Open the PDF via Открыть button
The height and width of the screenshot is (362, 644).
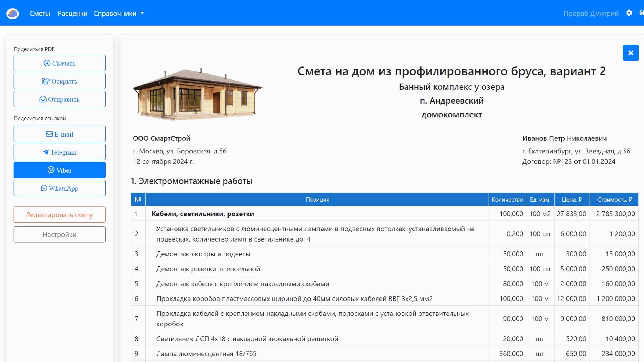pyautogui.click(x=59, y=81)
